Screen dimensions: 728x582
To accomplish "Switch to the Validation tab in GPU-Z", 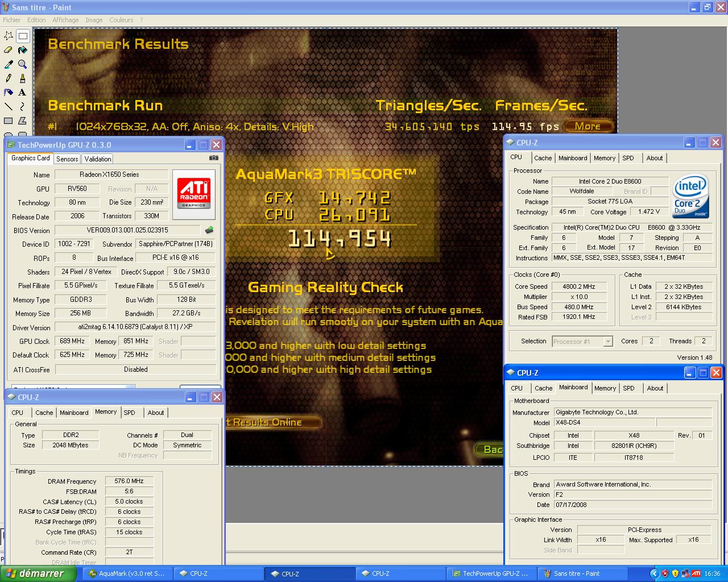I will 98,159.
